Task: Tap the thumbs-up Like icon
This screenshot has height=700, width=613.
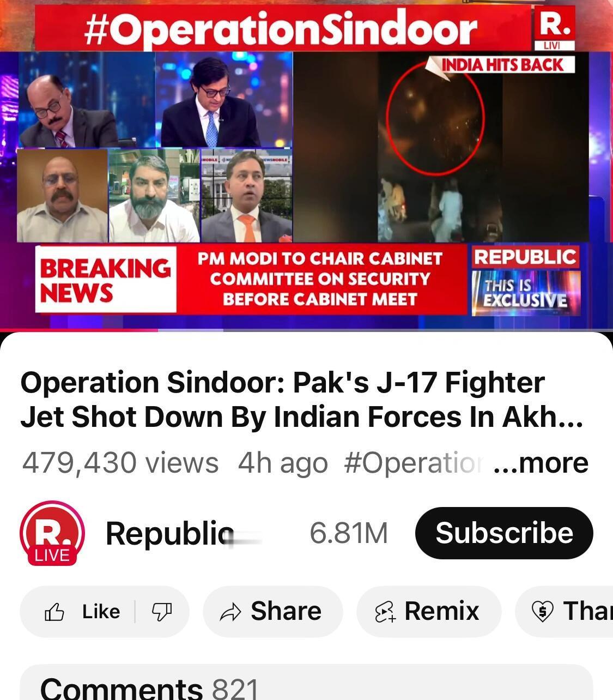Action: tap(54, 612)
